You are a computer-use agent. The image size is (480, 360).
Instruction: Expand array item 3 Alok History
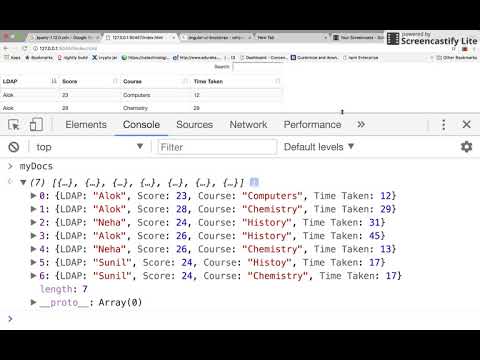(x=33, y=236)
